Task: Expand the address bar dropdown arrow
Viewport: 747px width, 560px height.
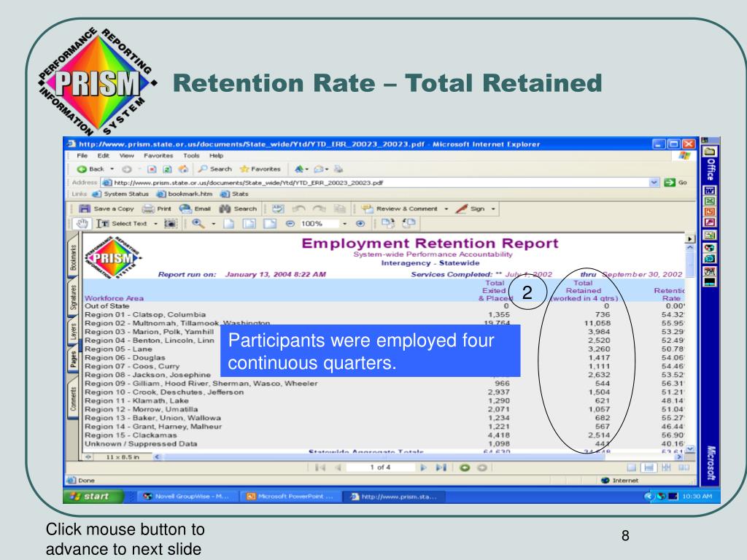Action: coord(654,182)
